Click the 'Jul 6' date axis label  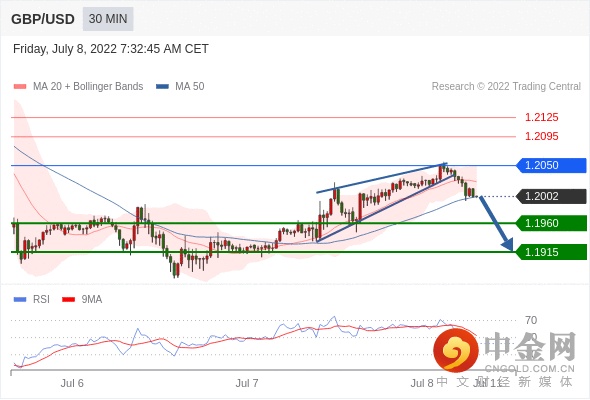(x=72, y=383)
